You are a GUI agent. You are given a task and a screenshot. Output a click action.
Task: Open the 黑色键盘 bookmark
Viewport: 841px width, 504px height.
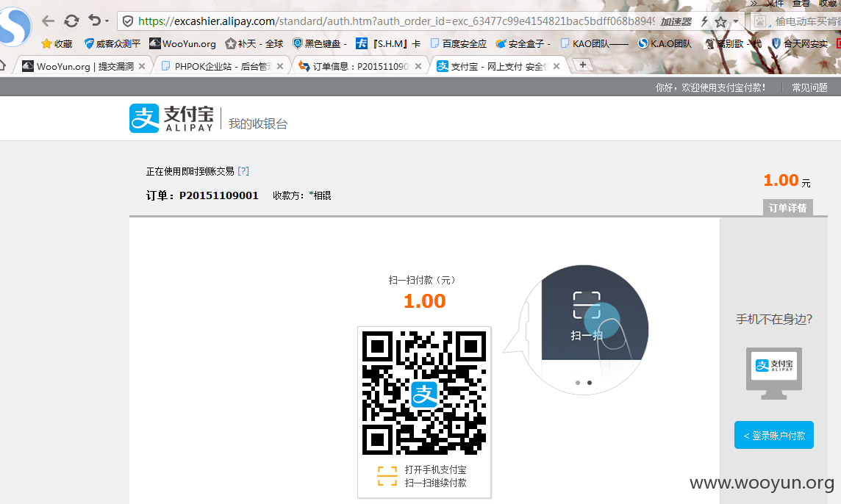pyautogui.click(x=320, y=43)
